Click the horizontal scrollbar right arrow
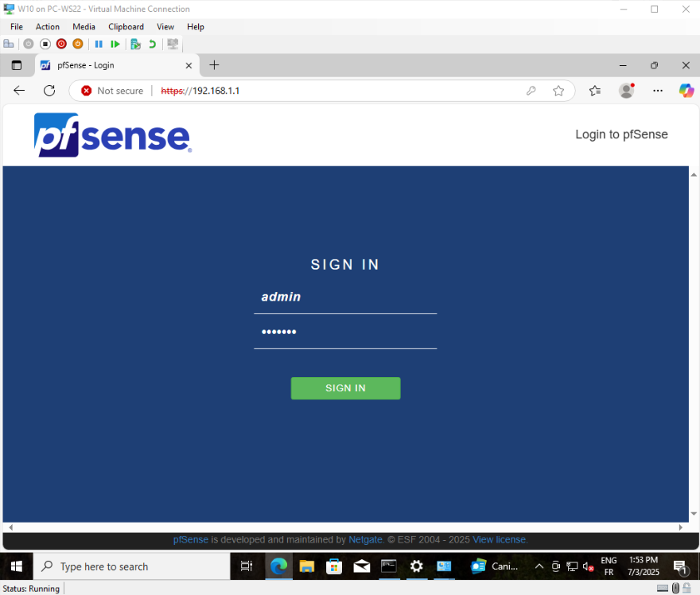This screenshot has height=595, width=700. click(x=680, y=527)
